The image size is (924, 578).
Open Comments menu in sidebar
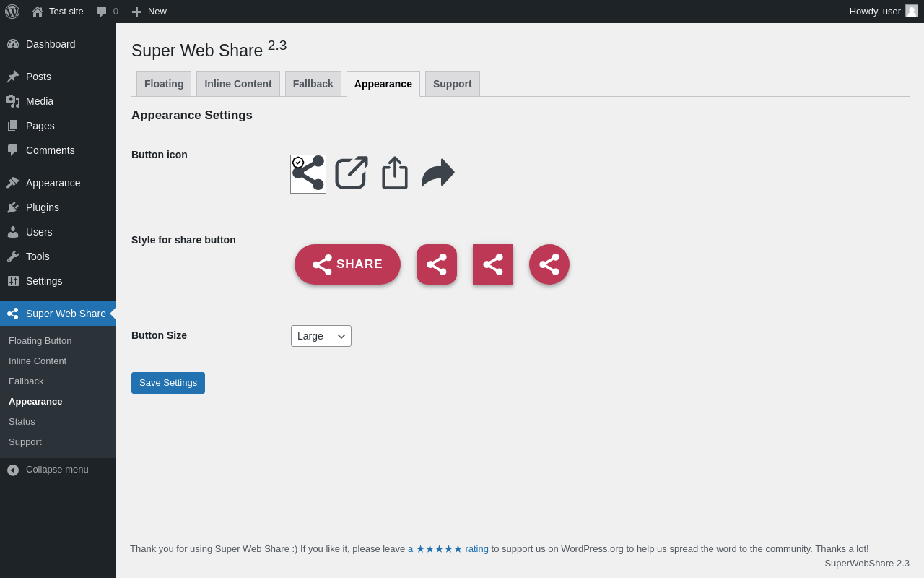[58, 150]
